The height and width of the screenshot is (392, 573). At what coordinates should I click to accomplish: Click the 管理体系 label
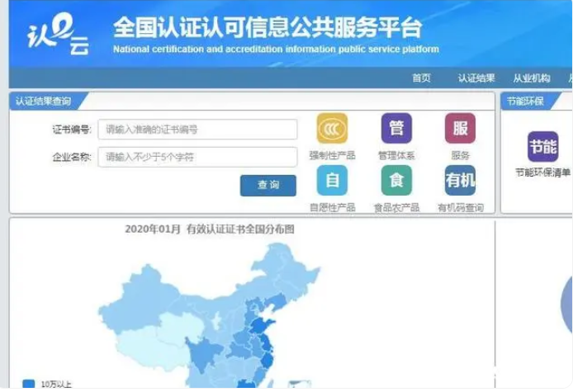coord(396,155)
